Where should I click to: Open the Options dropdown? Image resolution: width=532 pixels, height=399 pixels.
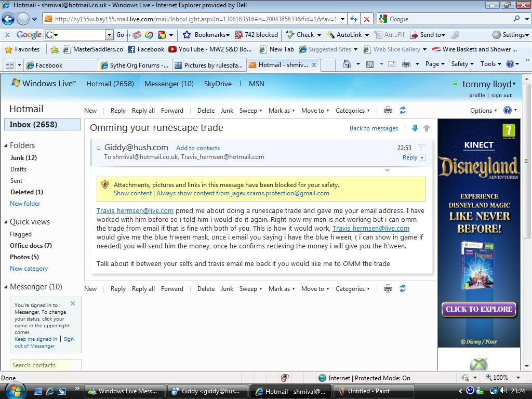click(x=483, y=111)
